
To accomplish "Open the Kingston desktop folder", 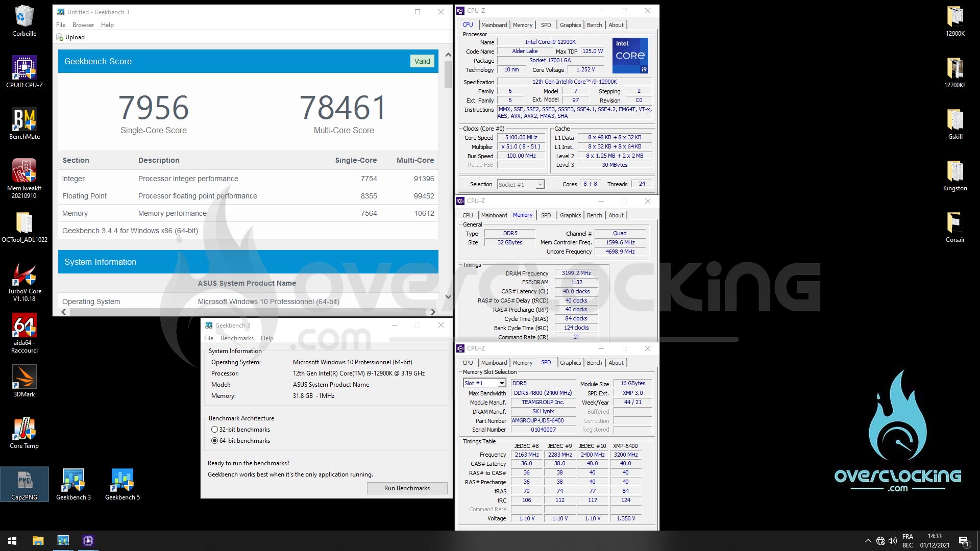I will pyautogui.click(x=955, y=175).
